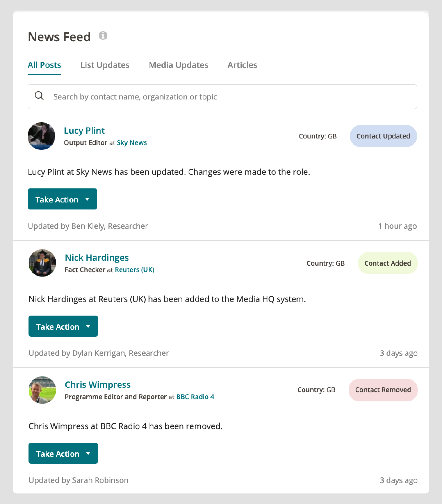
Task: Visit the Sky News organization page
Action: (x=132, y=142)
